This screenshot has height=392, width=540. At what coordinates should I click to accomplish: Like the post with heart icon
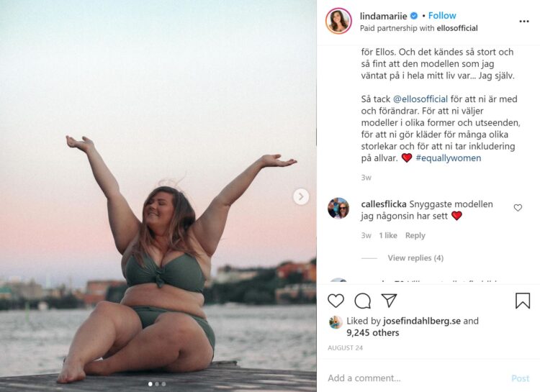(x=336, y=301)
